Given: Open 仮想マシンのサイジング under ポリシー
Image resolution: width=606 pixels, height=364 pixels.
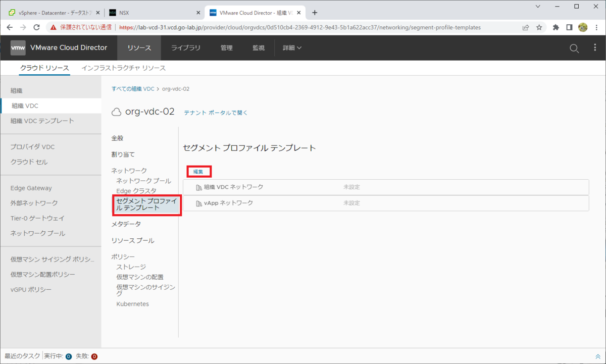Looking at the screenshot, I should 145,290.
